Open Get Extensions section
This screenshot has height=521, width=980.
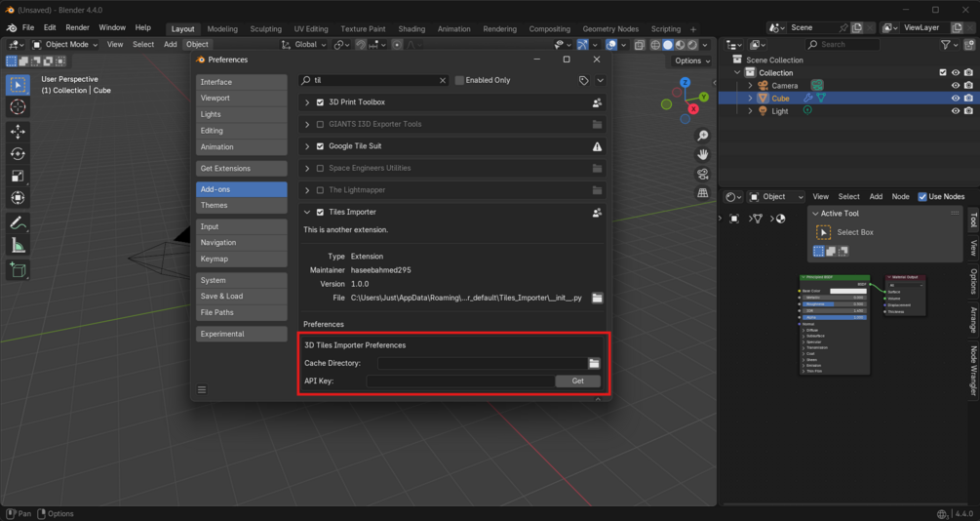241,168
